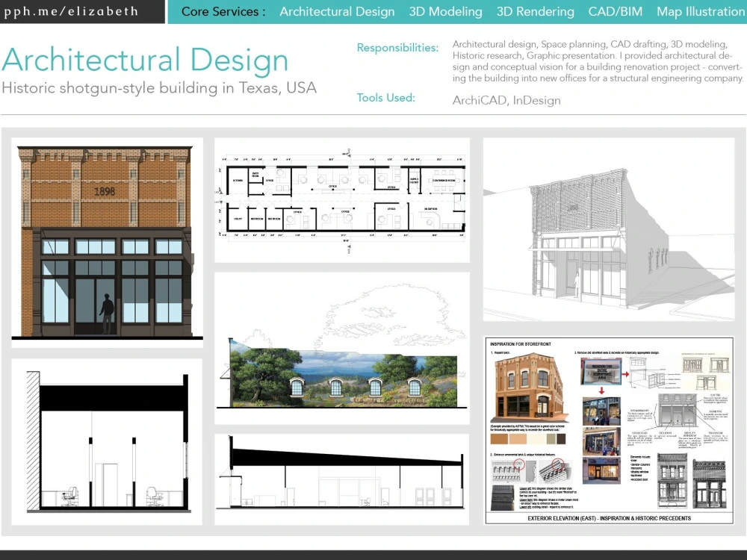This screenshot has height=560, width=747.
Task: Click the ArchiCAD, InDesign text
Action: tap(506, 101)
